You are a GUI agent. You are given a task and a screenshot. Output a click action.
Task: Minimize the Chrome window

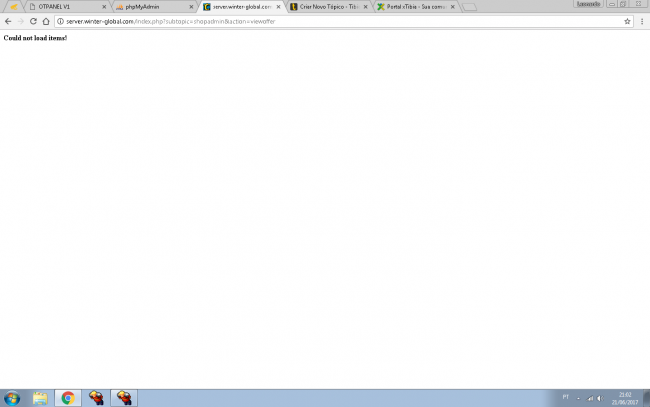coord(612,4)
